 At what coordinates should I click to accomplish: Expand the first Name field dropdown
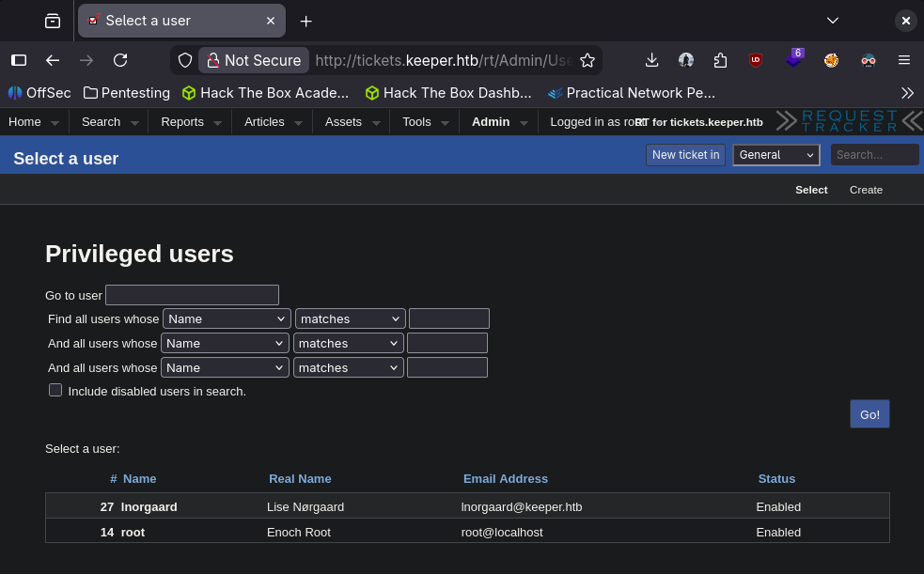pyautogui.click(x=227, y=318)
